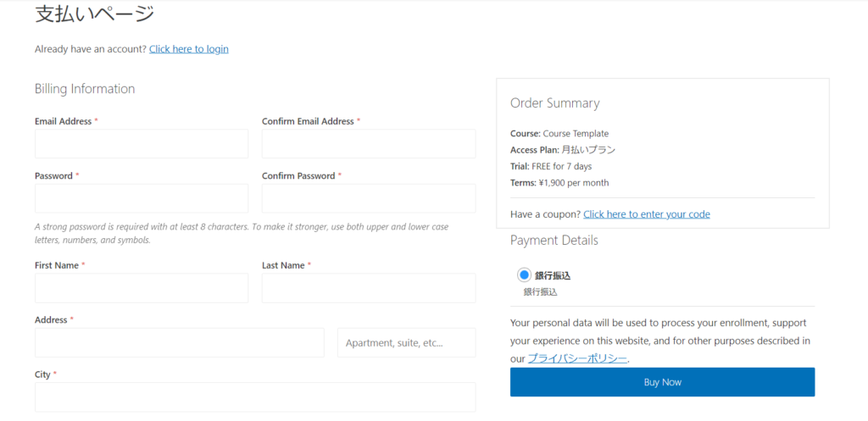868x421 pixels.
Task: Click the Billing Information heading
Action: [85, 88]
